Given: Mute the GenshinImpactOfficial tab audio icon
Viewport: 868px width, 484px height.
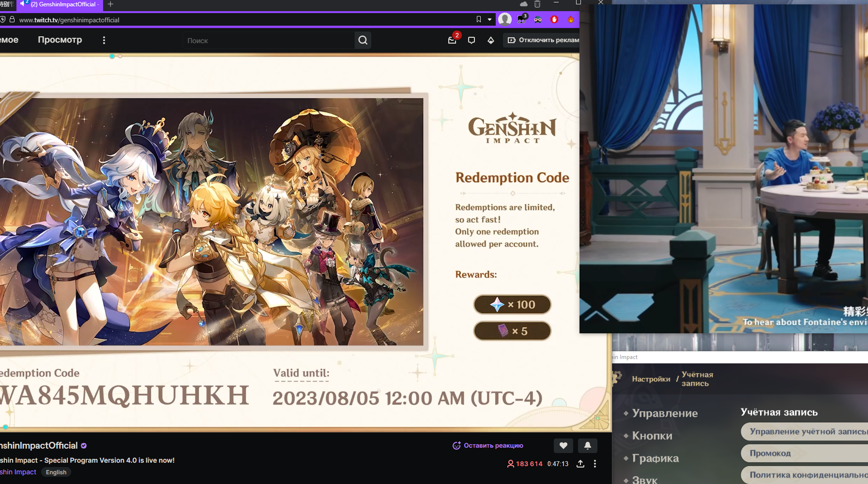Looking at the screenshot, I should [x=22, y=4].
